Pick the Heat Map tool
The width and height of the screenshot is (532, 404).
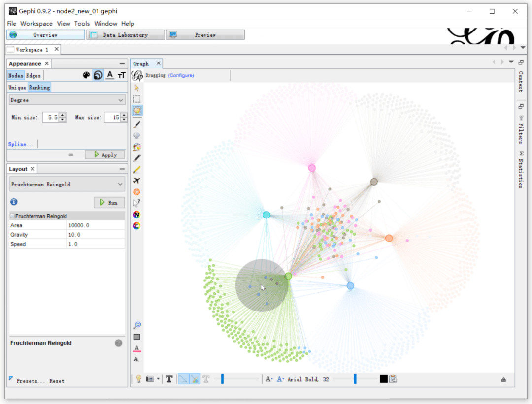[137, 192]
